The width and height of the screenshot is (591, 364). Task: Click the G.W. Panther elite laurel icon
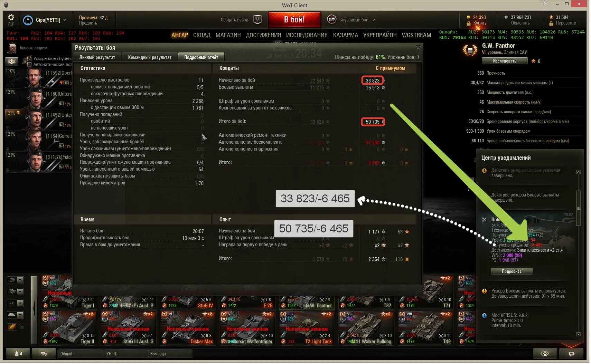point(470,50)
